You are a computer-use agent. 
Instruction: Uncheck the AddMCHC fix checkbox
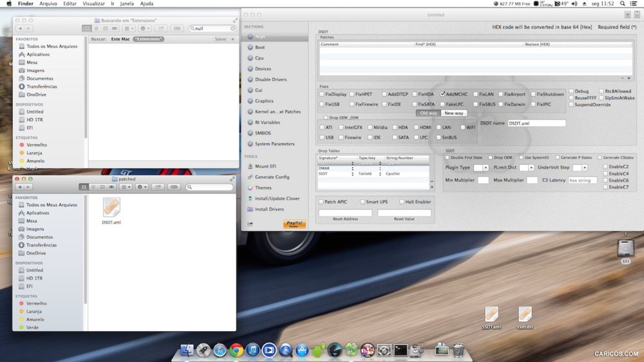pos(443,95)
